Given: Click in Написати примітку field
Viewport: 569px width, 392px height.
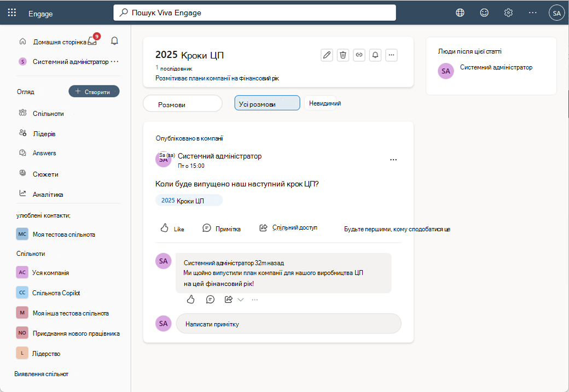Looking at the screenshot, I should click(x=288, y=324).
